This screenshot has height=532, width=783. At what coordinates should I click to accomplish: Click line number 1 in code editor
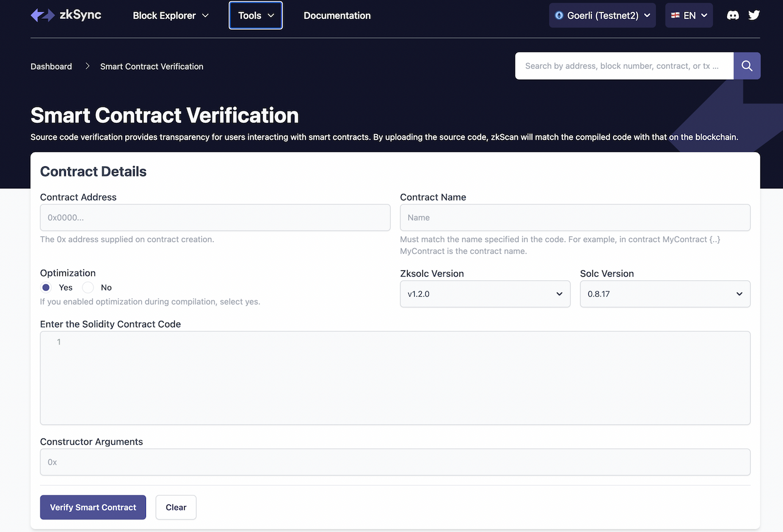click(x=59, y=342)
